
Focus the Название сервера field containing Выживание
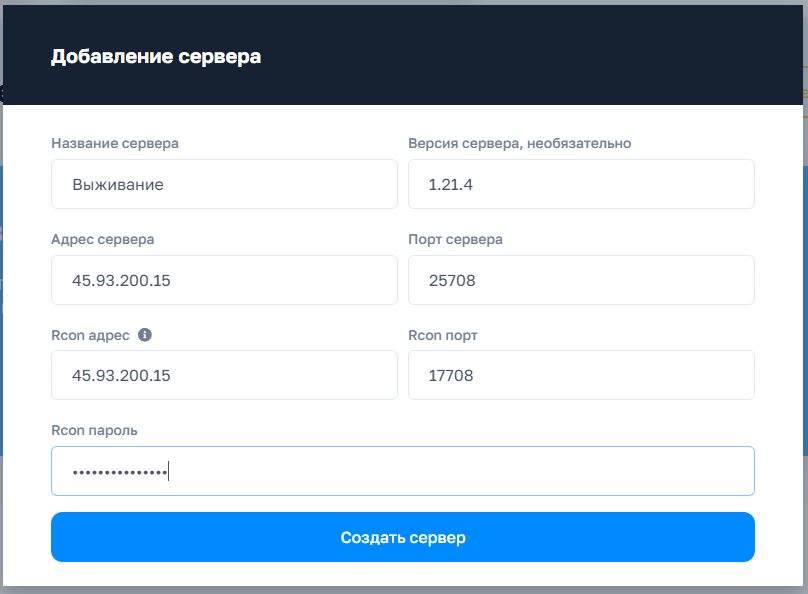click(x=224, y=184)
